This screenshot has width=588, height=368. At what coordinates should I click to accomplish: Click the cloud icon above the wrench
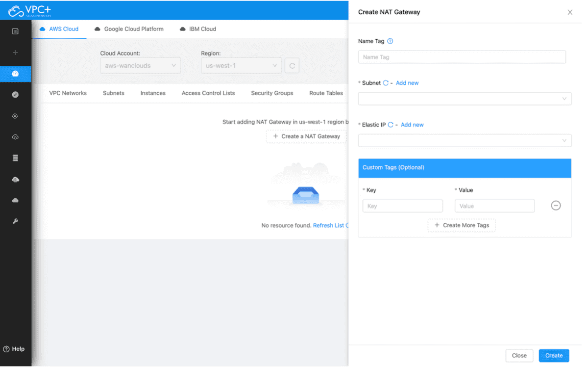(x=15, y=200)
